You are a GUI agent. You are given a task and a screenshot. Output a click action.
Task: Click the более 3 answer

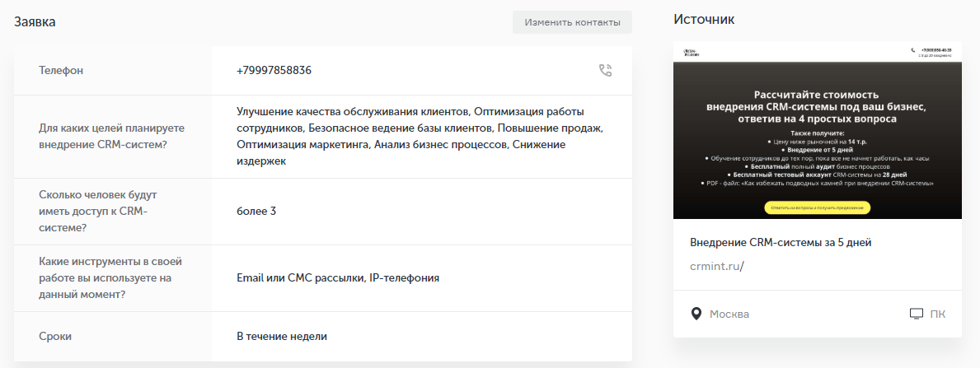pos(256,212)
